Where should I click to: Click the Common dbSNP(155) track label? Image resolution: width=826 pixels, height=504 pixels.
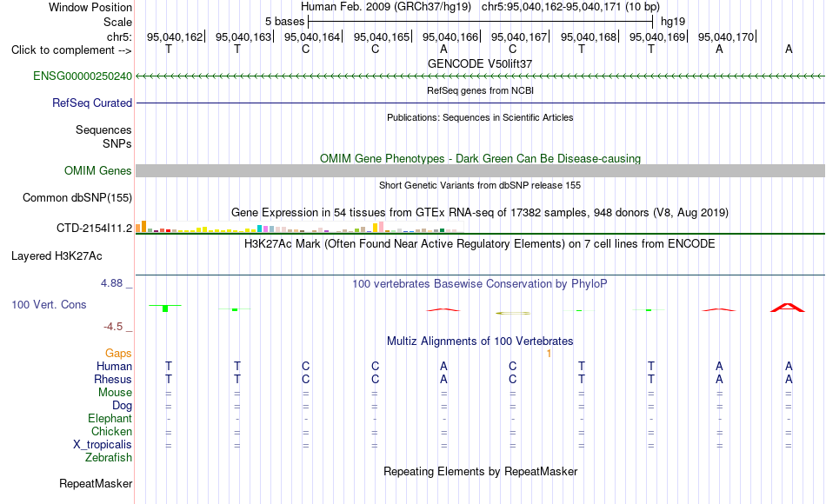pyautogui.click(x=77, y=198)
